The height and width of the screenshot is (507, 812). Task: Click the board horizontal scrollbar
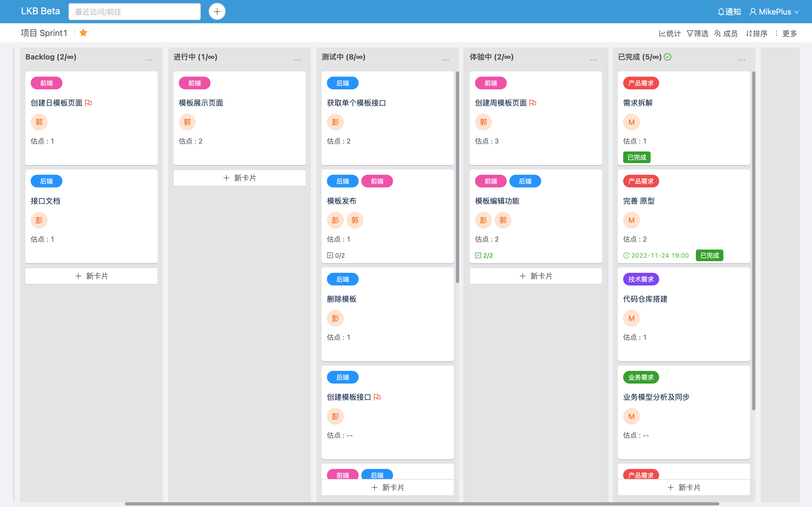coord(422,504)
